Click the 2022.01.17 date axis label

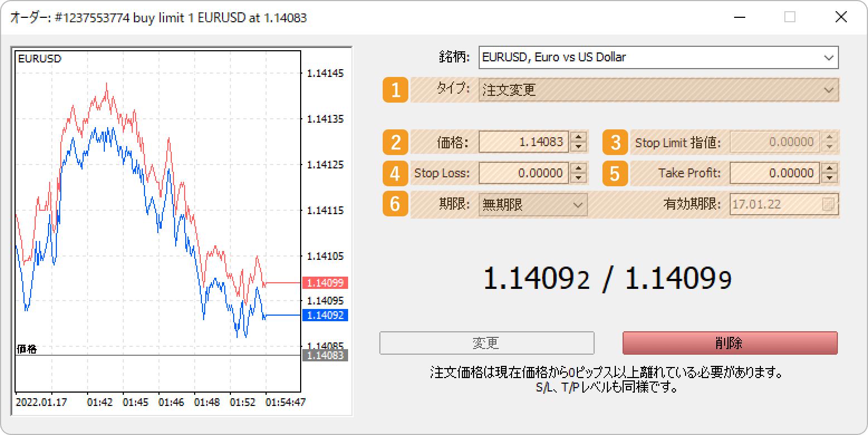41,402
